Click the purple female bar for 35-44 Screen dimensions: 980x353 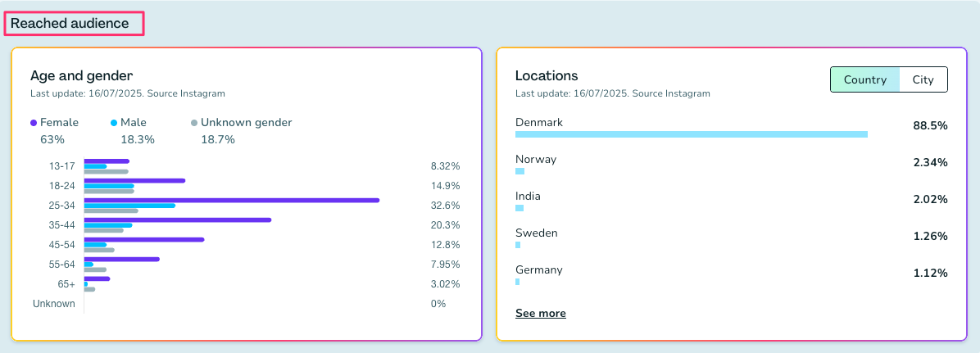point(177,219)
